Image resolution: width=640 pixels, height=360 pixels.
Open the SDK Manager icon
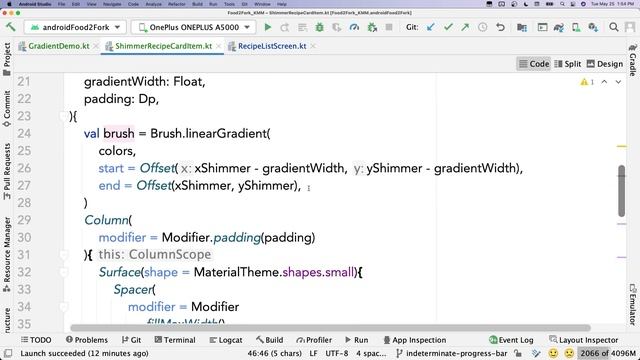[x=593, y=27]
